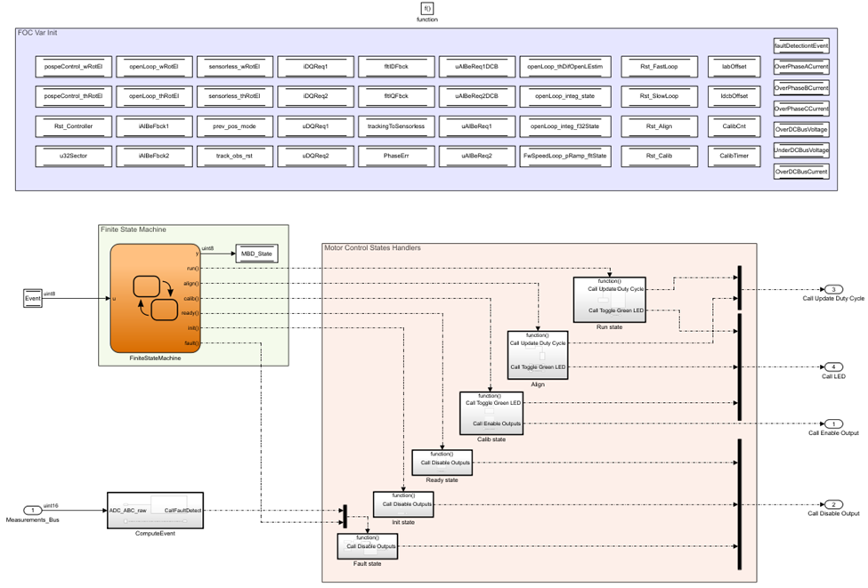The height and width of the screenshot is (588, 868).
Task: Click the Event data store read block
Action: [33, 298]
